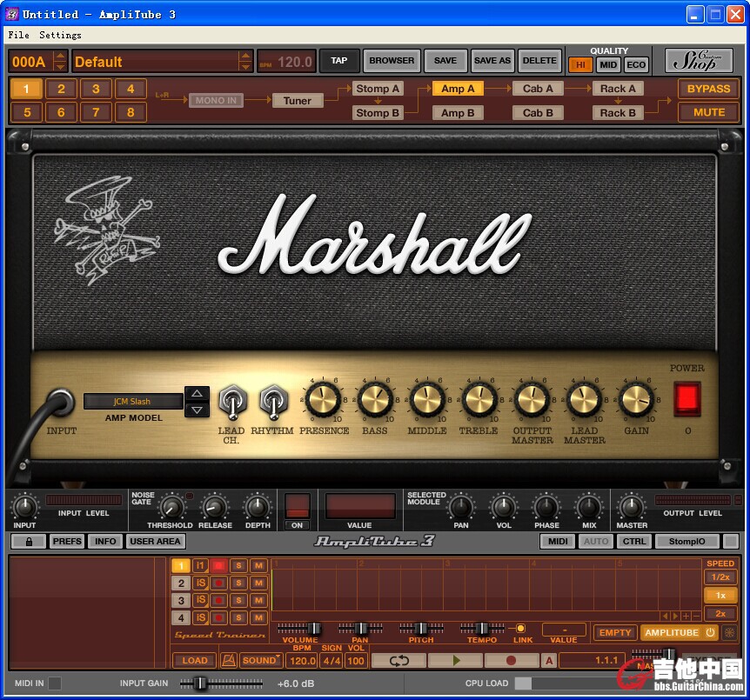Click the input selector on track 1
750x700 pixels.
pos(200,565)
